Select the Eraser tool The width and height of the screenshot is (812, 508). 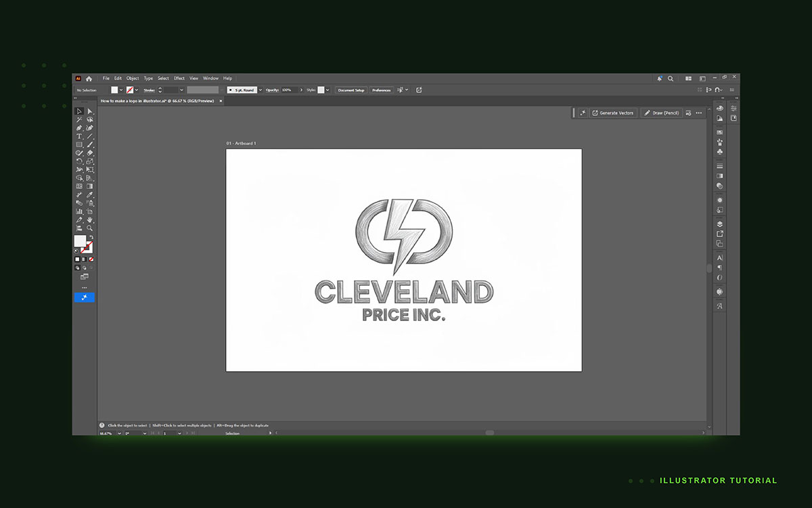click(89, 153)
